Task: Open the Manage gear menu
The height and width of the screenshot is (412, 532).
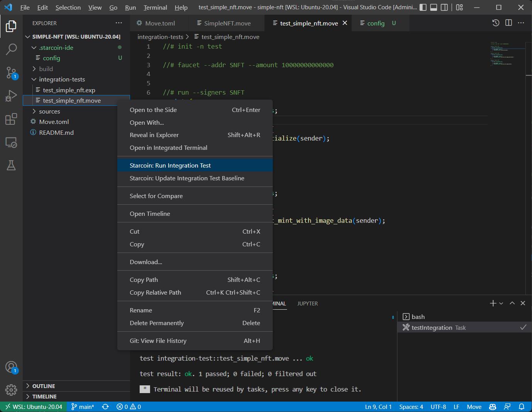Action: tap(11, 390)
